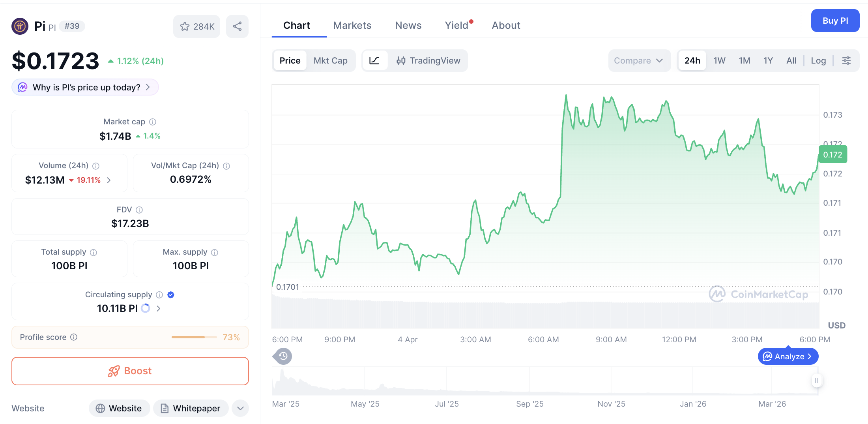The width and height of the screenshot is (868, 424).
Task: Open chart settings sliders icon
Action: point(846,60)
